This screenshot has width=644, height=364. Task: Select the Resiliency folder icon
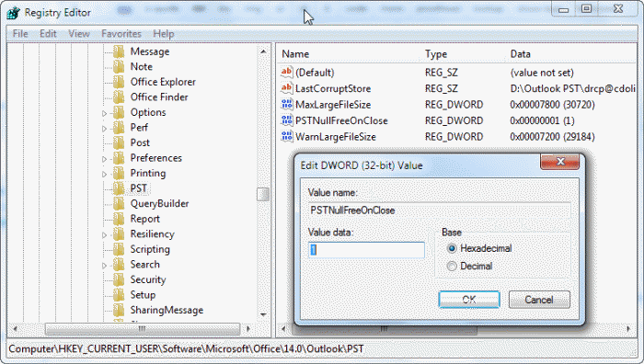[x=119, y=233]
